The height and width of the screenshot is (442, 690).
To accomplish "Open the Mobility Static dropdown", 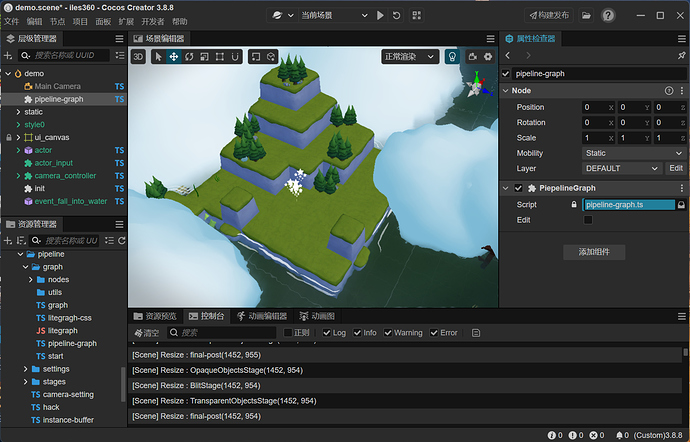I will pos(634,153).
